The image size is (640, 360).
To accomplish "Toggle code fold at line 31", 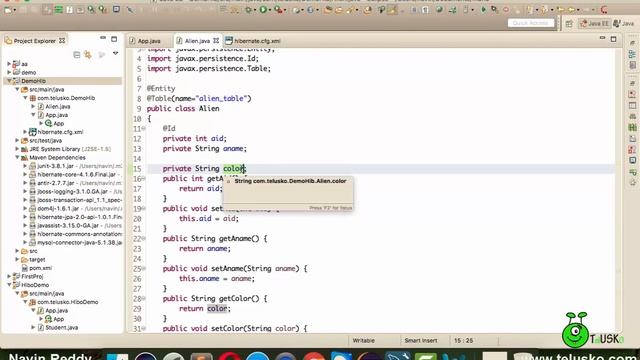I will (x=144, y=329).
